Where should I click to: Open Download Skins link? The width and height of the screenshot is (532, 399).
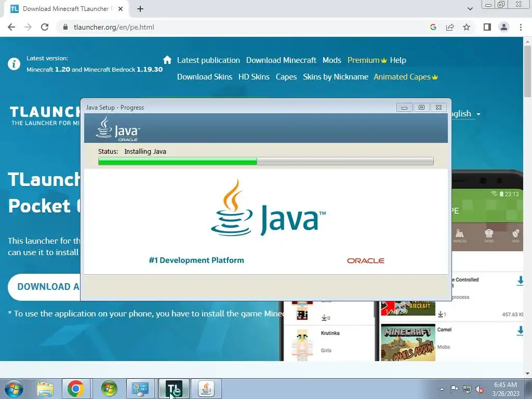[x=205, y=77]
